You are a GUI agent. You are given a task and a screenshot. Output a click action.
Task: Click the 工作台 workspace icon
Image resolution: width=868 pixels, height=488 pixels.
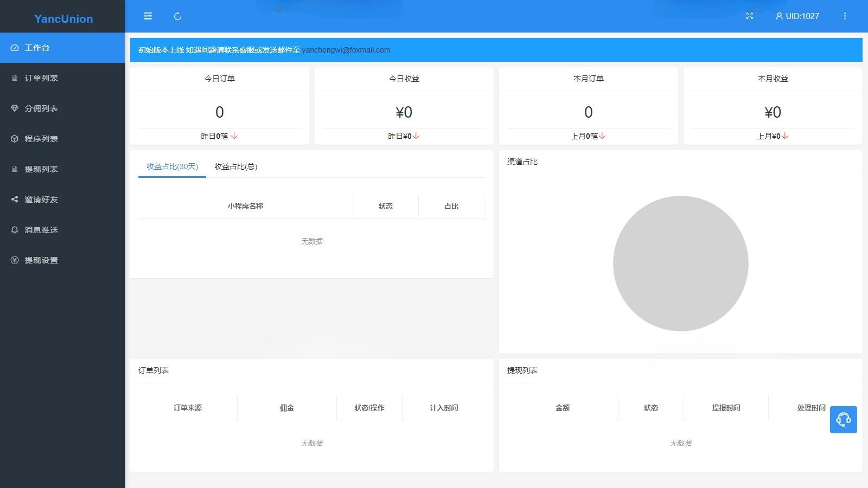15,48
